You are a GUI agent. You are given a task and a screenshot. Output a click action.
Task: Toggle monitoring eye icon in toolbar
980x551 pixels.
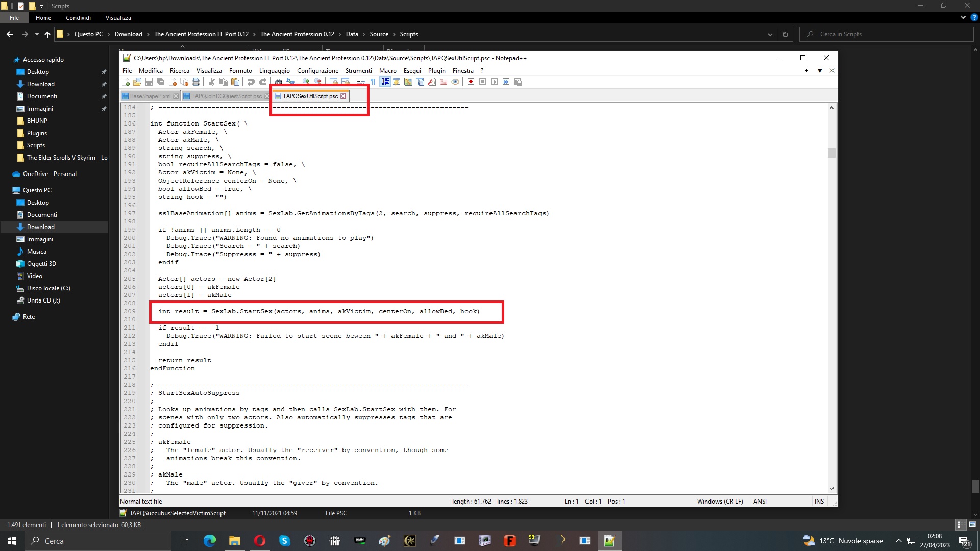[455, 82]
